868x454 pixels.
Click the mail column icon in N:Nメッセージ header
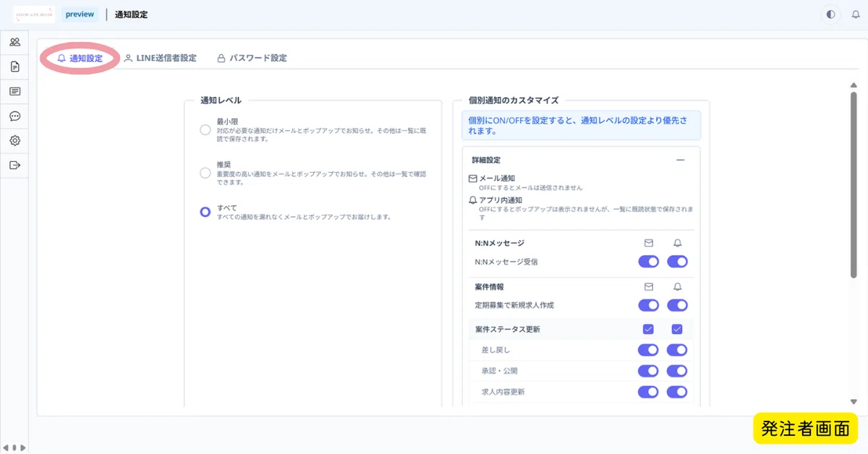point(648,243)
